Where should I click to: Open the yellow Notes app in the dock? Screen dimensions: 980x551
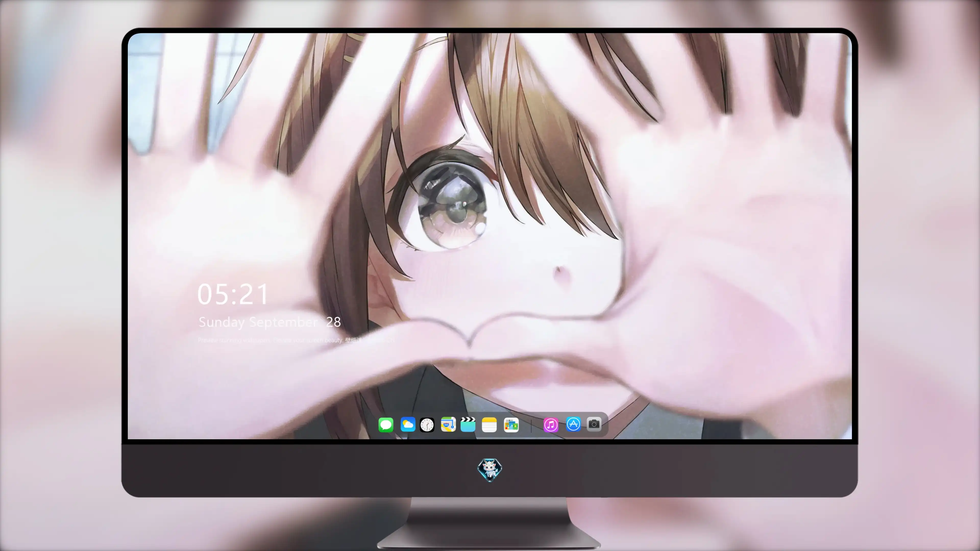pyautogui.click(x=489, y=425)
